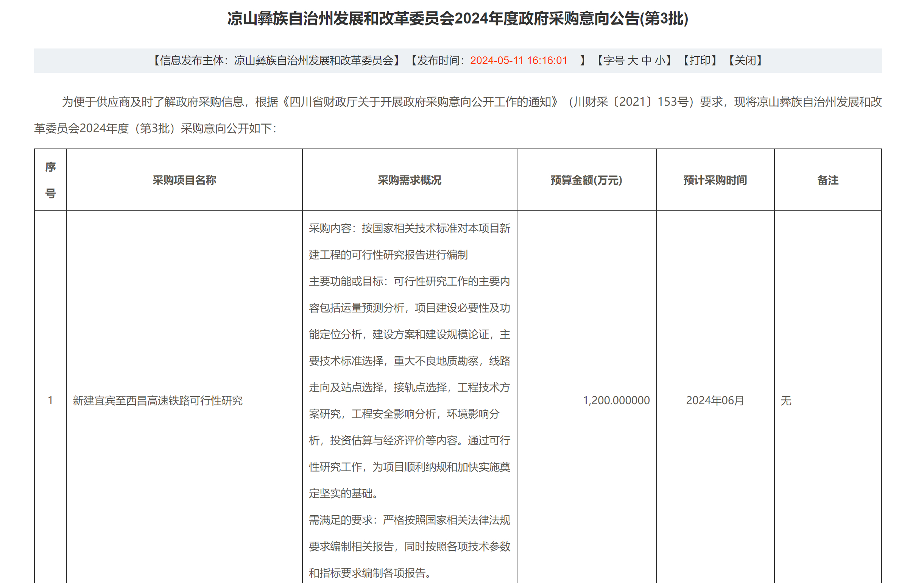Click the 主要功能或目标 description line

[410, 387]
